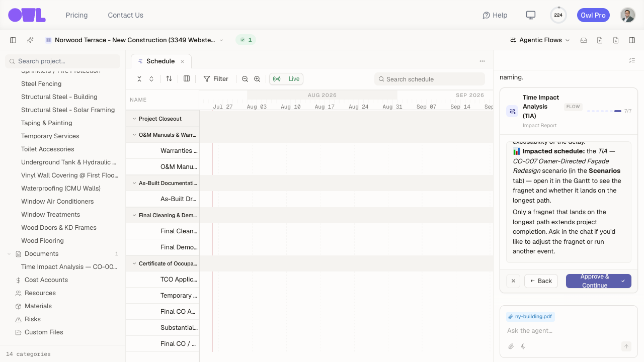
Task: Zoom out the Gantt timeline
Action: tap(245, 79)
